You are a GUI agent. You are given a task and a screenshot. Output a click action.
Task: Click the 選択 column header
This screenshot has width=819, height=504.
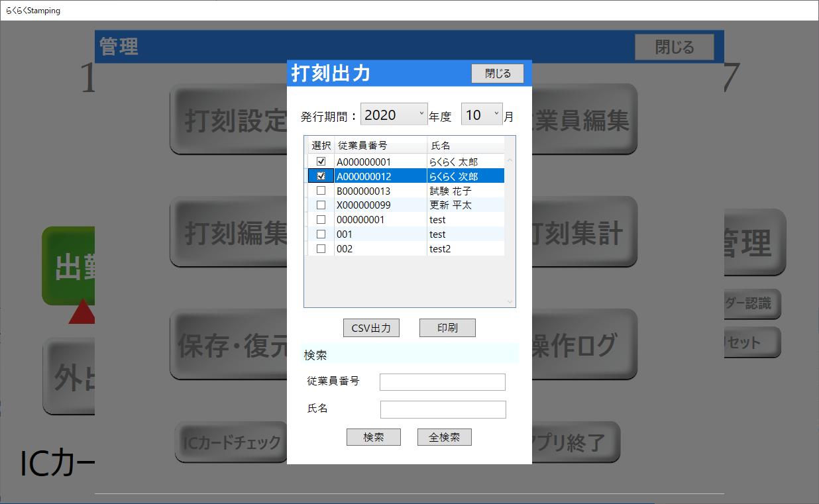tap(321, 146)
